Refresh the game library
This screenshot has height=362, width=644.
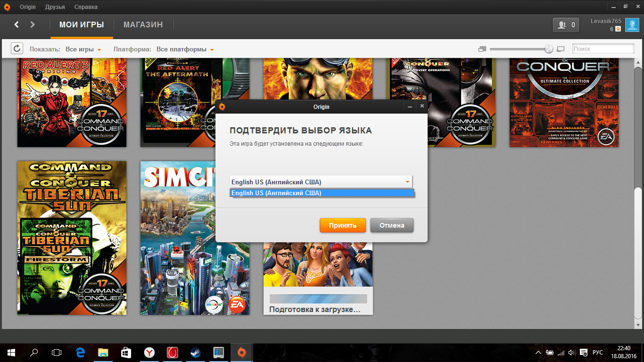[17, 49]
